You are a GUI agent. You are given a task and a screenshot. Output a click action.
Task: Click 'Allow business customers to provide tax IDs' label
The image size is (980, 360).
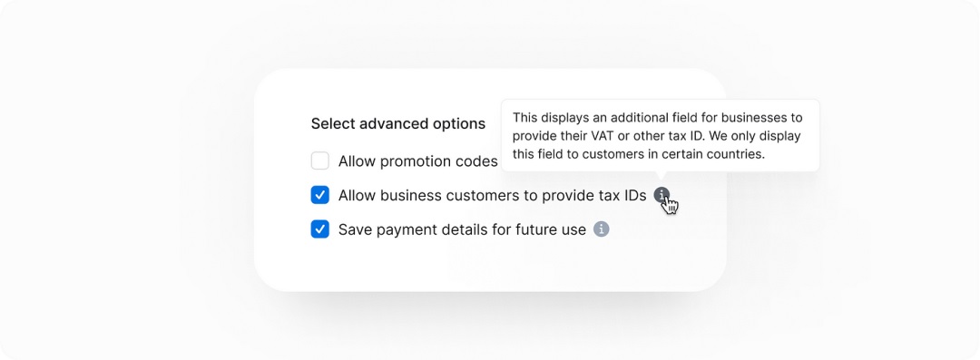[492, 196]
